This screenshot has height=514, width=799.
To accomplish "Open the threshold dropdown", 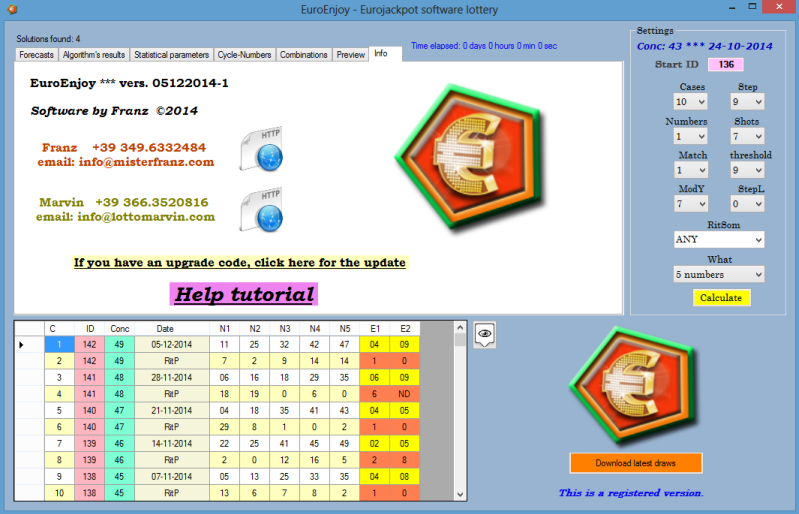I will pyautogui.click(x=747, y=170).
